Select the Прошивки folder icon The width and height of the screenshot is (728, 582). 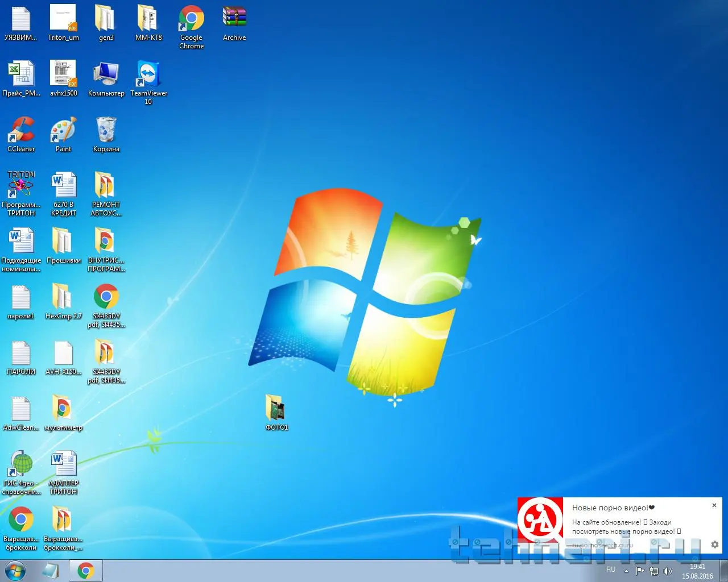pos(63,246)
